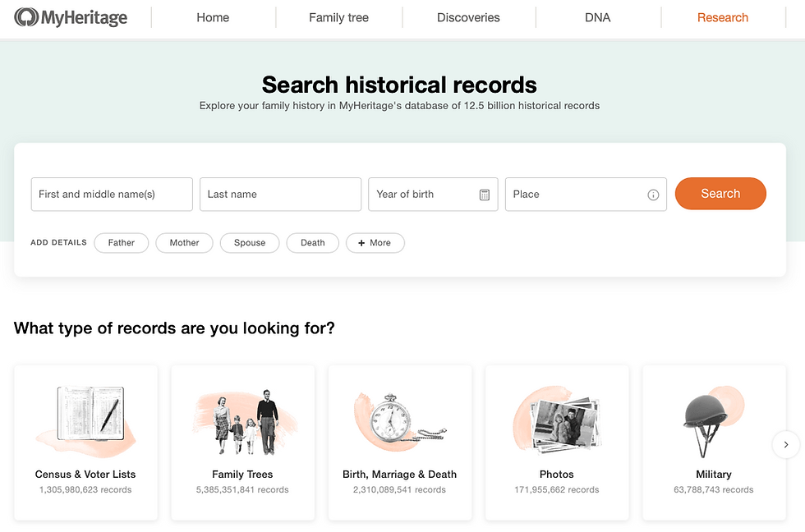Add Father details

[x=122, y=243]
